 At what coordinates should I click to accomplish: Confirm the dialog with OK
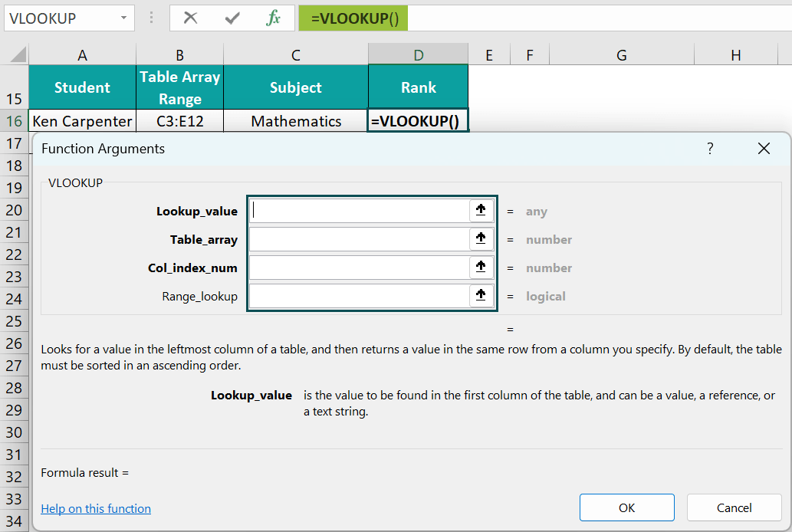(x=626, y=507)
